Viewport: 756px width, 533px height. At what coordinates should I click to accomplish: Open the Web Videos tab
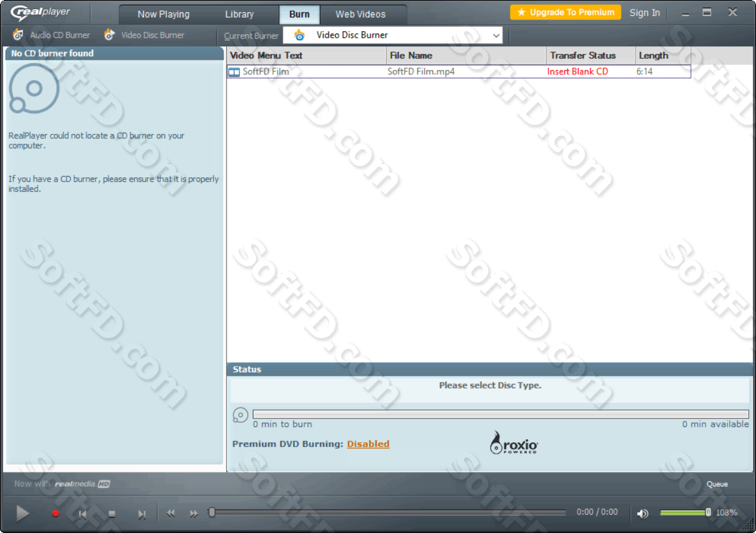coord(361,14)
